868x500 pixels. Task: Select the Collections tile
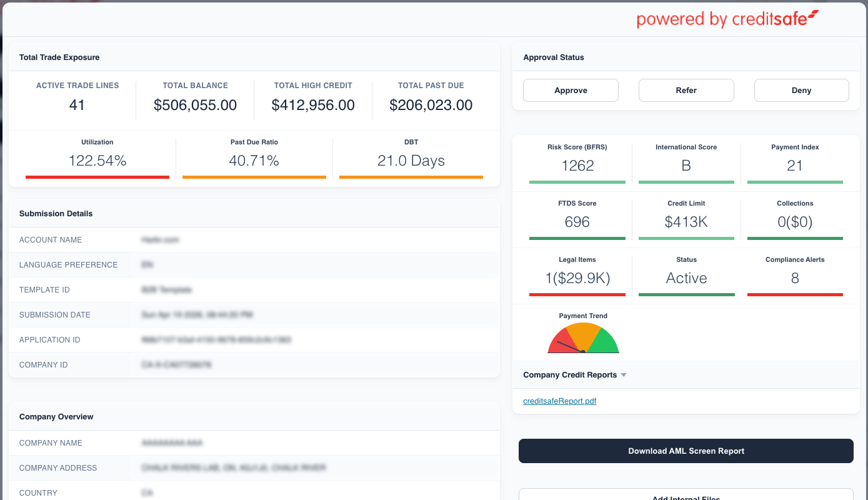(x=795, y=217)
